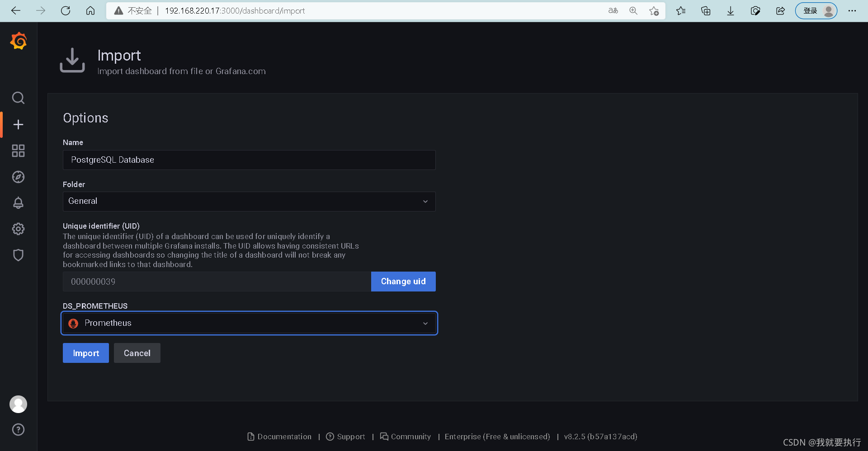Reload the page with the refresh icon

coord(66,10)
